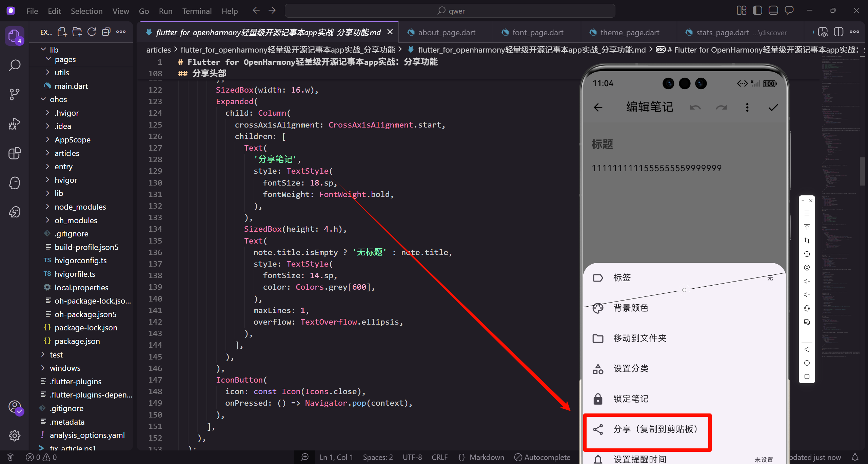
Task: Click the New Folder icon in Explorer
Action: tap(77, 32)
